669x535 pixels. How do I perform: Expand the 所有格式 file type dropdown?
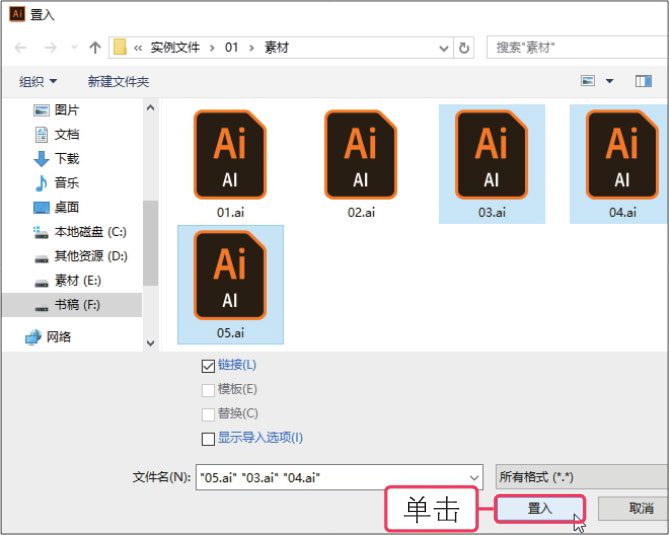[x=579, y=477]
